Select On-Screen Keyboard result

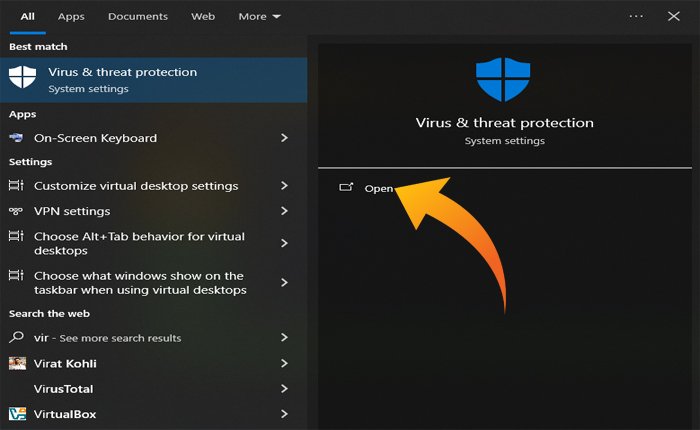click(x=154, y=138)
